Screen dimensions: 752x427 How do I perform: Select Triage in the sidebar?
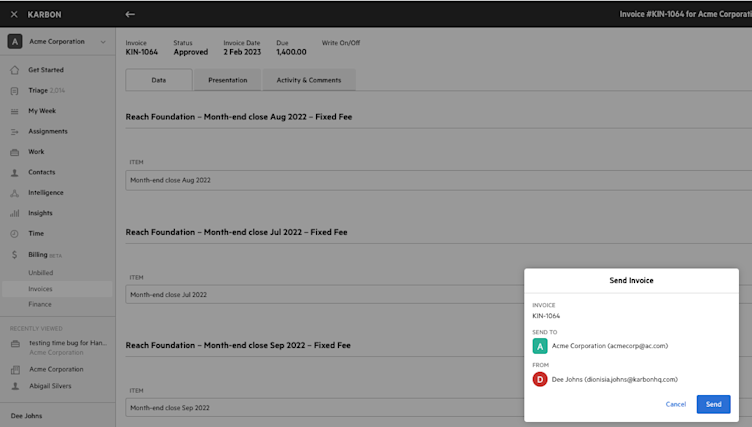(38, 90)
